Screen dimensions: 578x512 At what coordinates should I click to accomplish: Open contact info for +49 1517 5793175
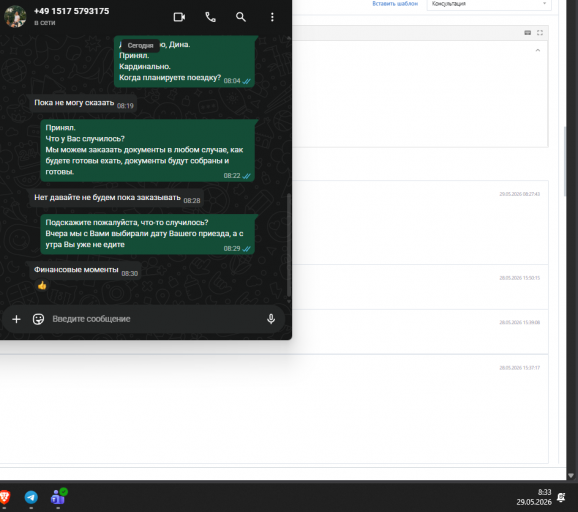[72, 11]
